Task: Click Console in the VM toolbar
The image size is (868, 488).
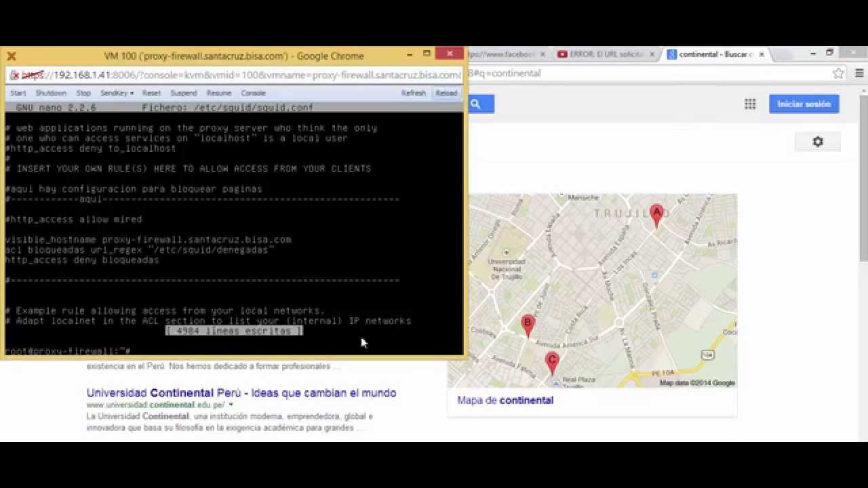Action: click(254, 93)
